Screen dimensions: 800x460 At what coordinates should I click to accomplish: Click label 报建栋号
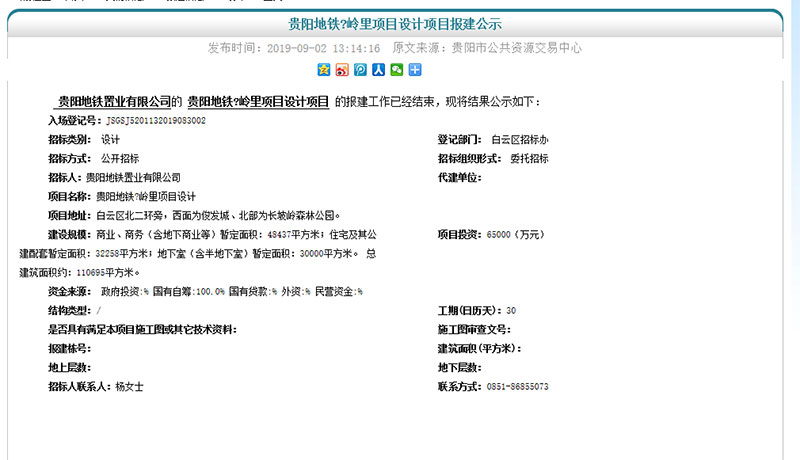click(x=69, y=349)
